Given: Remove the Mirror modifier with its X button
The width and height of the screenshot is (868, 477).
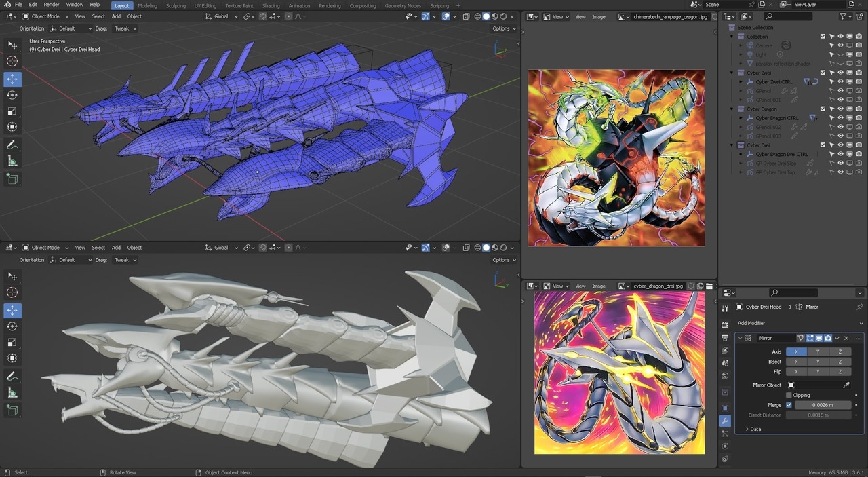Looking at the screenshot, I should click(846, 338).
